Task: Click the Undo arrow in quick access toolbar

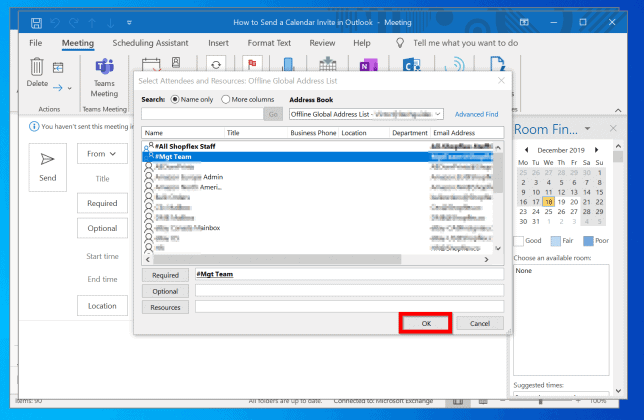Action: tap(55, 23)
